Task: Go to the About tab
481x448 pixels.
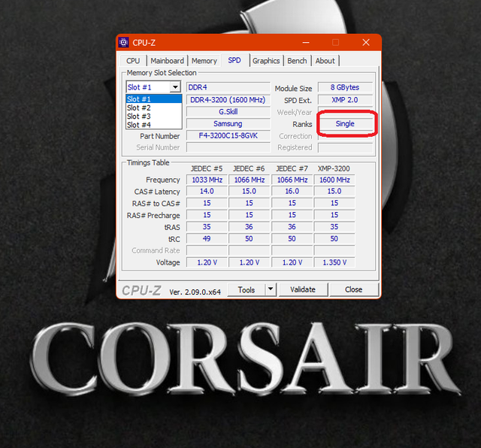Action: pos(325,61)
